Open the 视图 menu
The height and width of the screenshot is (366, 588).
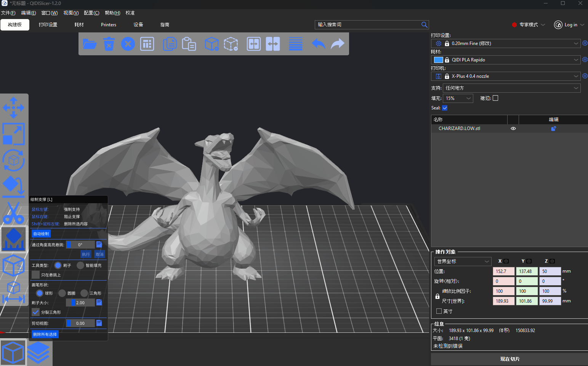click(x=71, y=13)
